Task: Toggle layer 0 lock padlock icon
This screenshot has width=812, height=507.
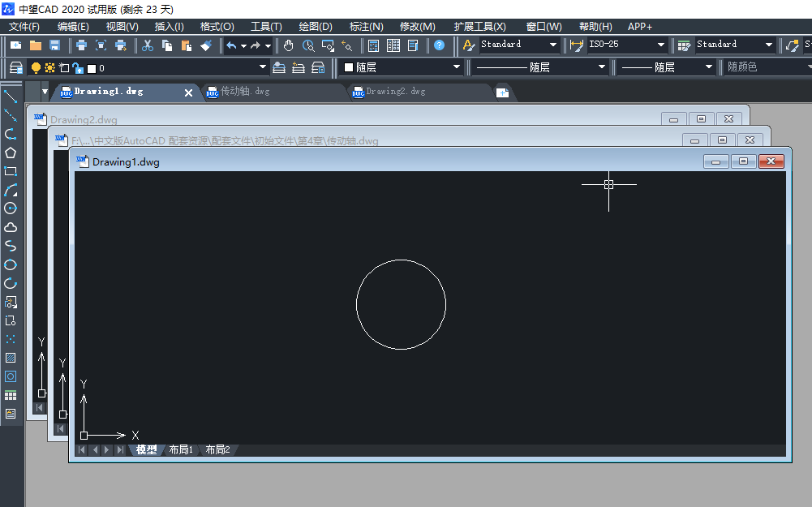Action: (77, 68)
